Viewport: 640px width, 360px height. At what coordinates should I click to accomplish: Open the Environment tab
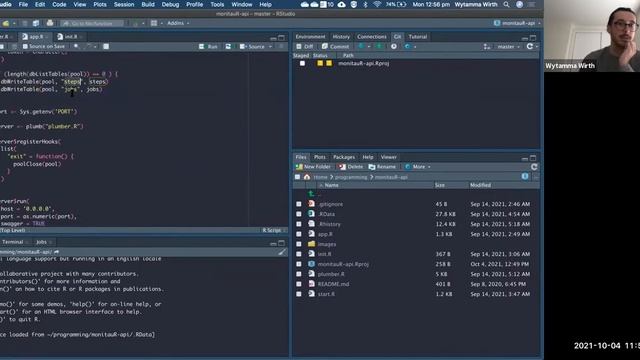pyautogui.click(x=310, y=37)
